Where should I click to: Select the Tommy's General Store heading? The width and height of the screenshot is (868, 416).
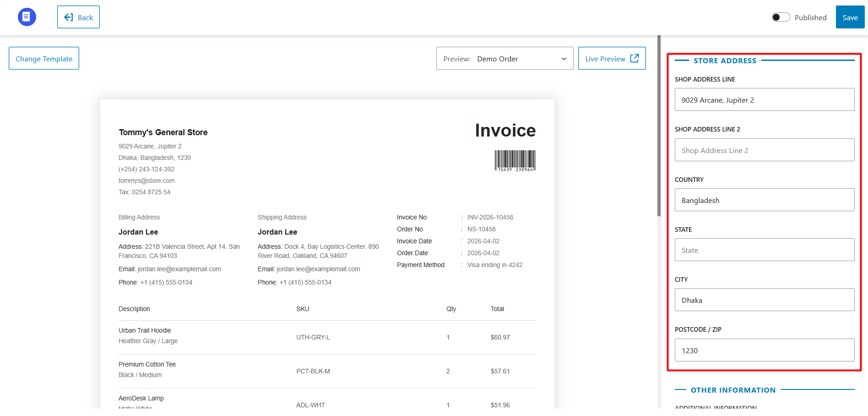(x=163, y=132)
